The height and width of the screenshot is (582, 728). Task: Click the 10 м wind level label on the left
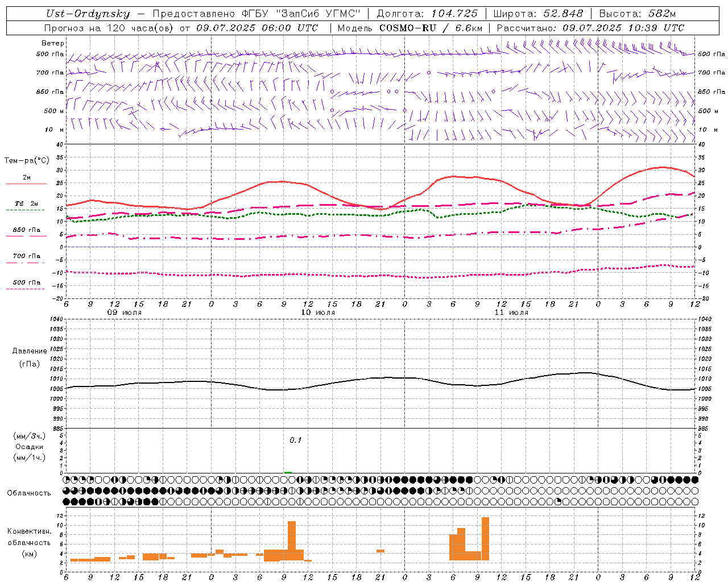55,130
